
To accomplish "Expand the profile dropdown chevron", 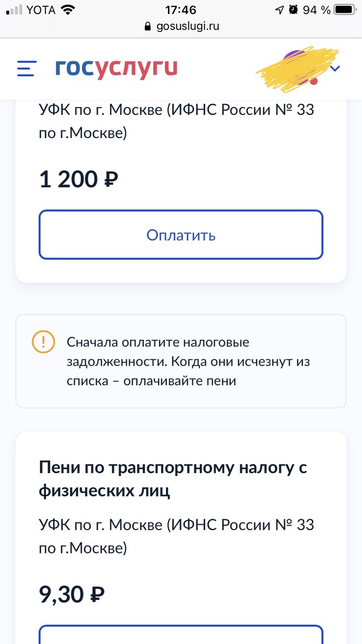I will [335, 68].
